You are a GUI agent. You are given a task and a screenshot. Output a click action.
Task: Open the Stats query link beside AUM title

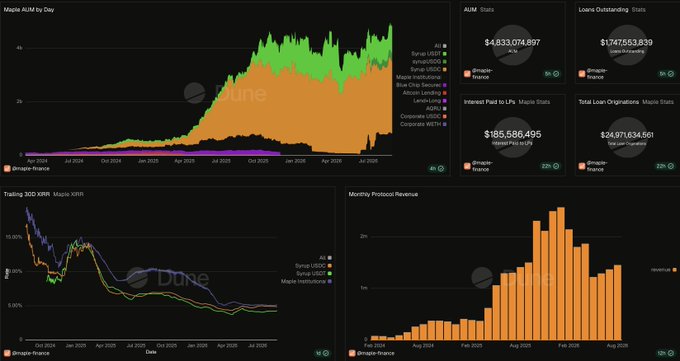[x=487, y=10]
